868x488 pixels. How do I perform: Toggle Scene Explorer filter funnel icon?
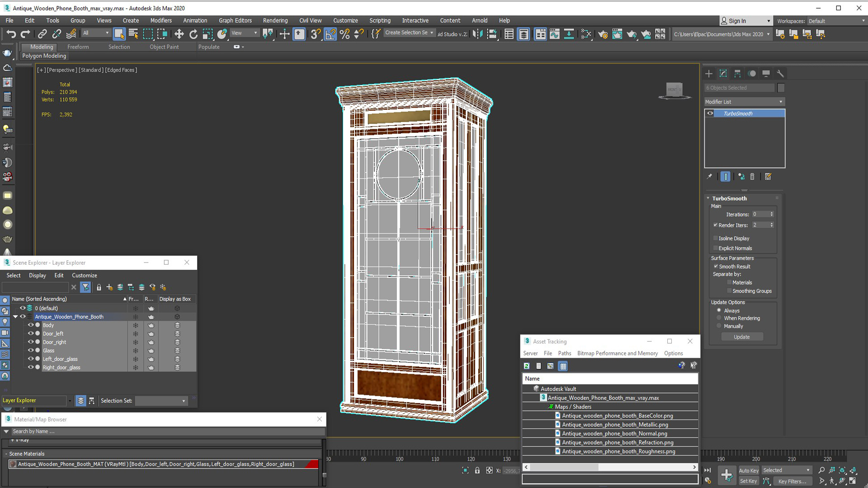tap(85, 287)
